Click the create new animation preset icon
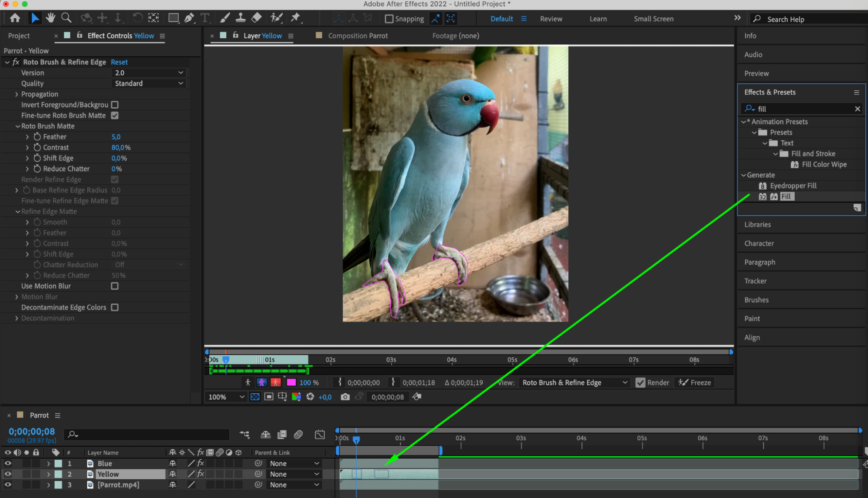This screenshot has width=868, height=498. (x=857, y=208)
